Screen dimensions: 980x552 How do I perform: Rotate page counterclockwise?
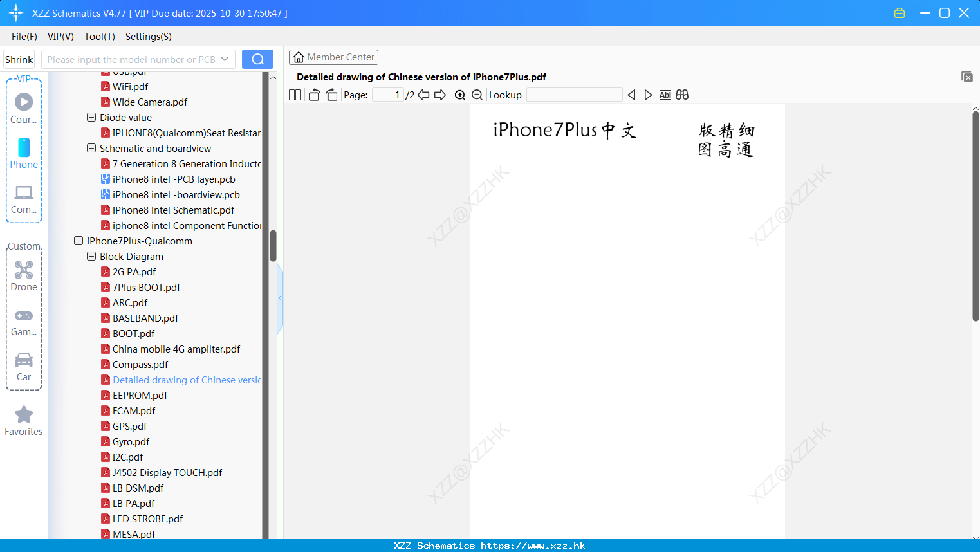[x=314, y=95]
